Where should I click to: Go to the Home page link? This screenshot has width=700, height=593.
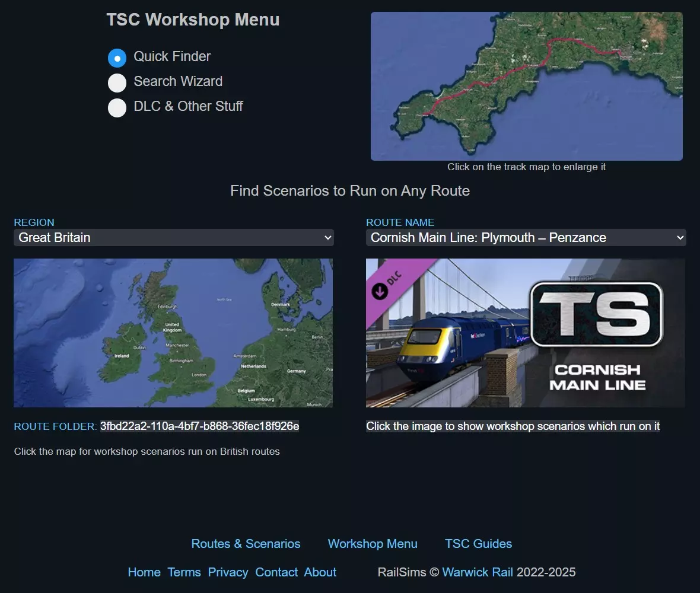[x=144, y=572]
